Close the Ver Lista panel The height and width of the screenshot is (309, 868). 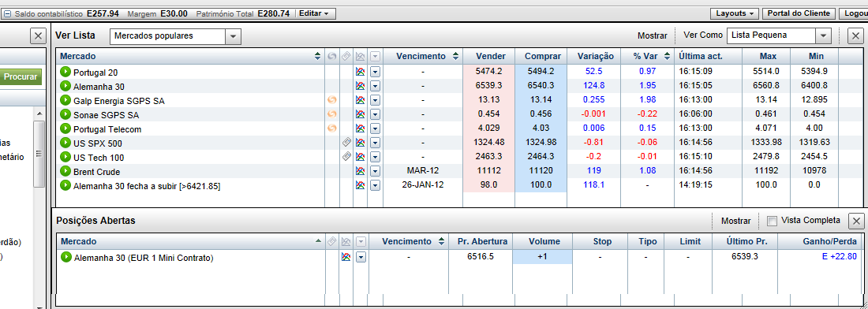[x=856, y=36]
